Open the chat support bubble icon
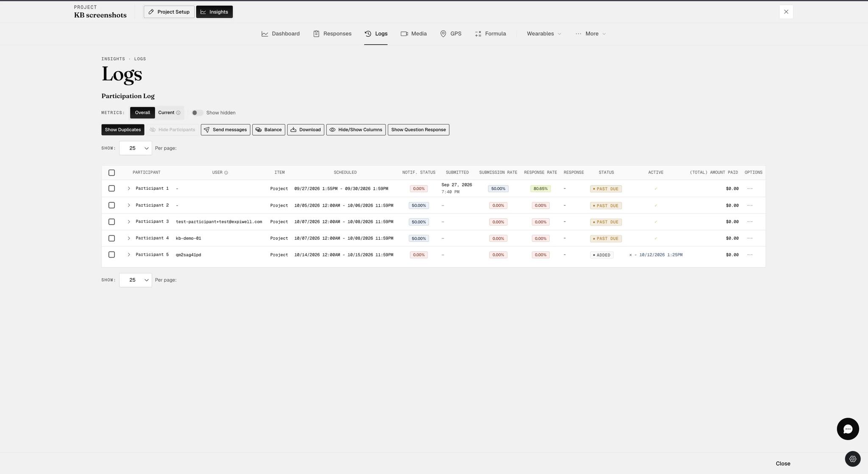868x474 pixels. (848, 429)
